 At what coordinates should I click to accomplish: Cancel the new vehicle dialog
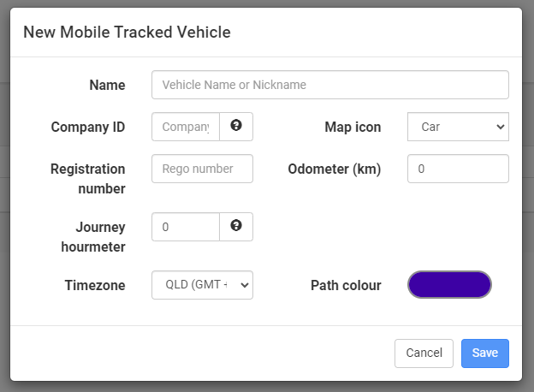[x=424, y=353]
